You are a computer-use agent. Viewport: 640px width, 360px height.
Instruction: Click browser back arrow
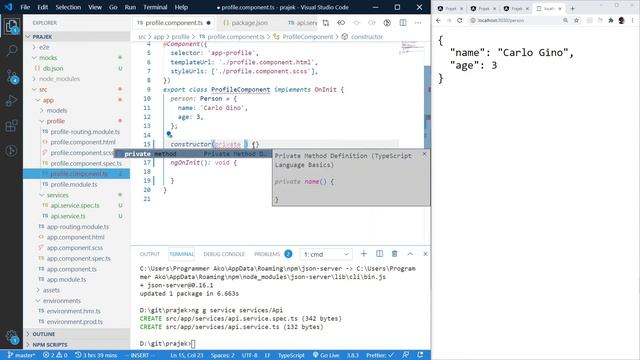[439, 20]
